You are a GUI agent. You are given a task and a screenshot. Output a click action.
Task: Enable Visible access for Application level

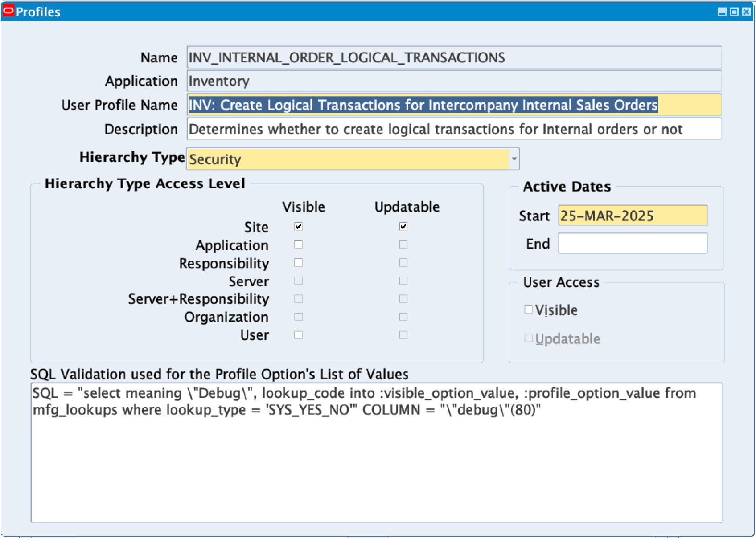pos(298,244)
